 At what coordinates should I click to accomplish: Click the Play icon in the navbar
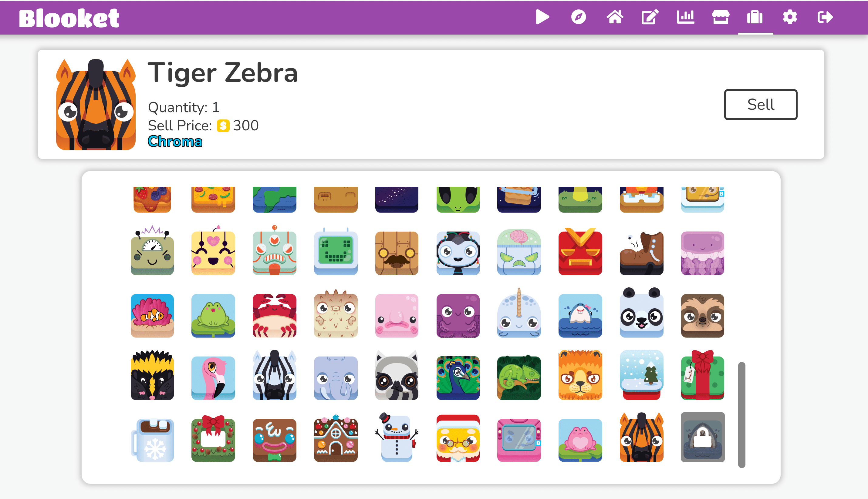pos(542,17)
